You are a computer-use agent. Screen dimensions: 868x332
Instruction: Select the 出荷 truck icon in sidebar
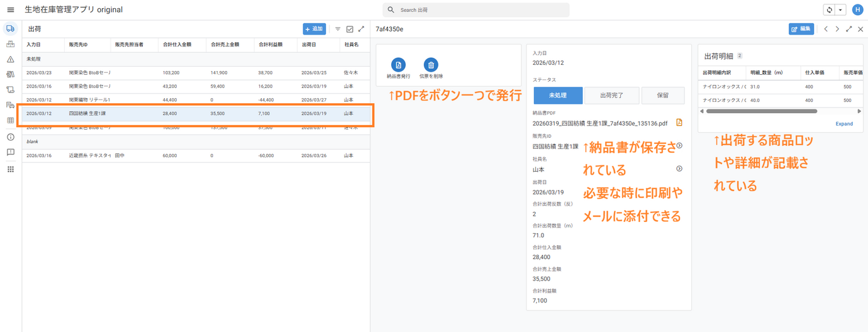coord(10,29)
